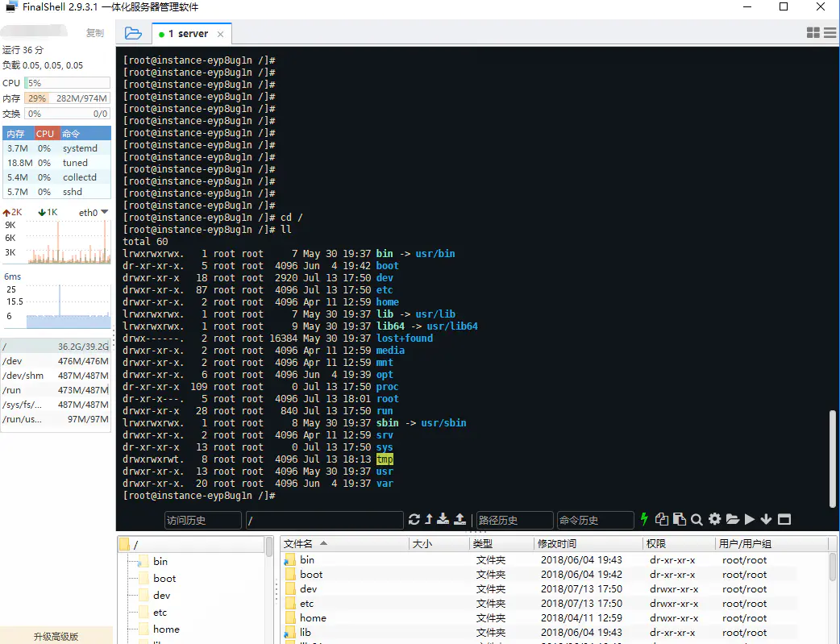Sort processes by the CPU column tab
The width and height of the screenshot is (840, 644).
tap(46, 134)
